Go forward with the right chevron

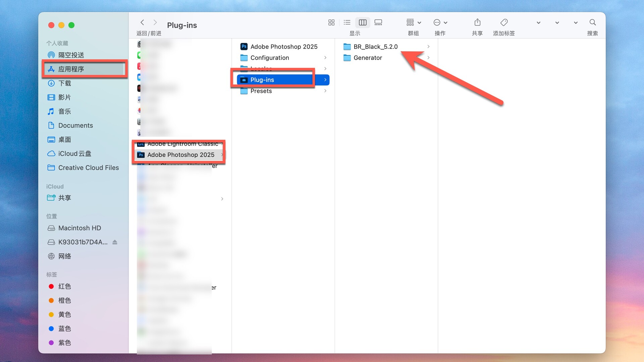[155, 22]
